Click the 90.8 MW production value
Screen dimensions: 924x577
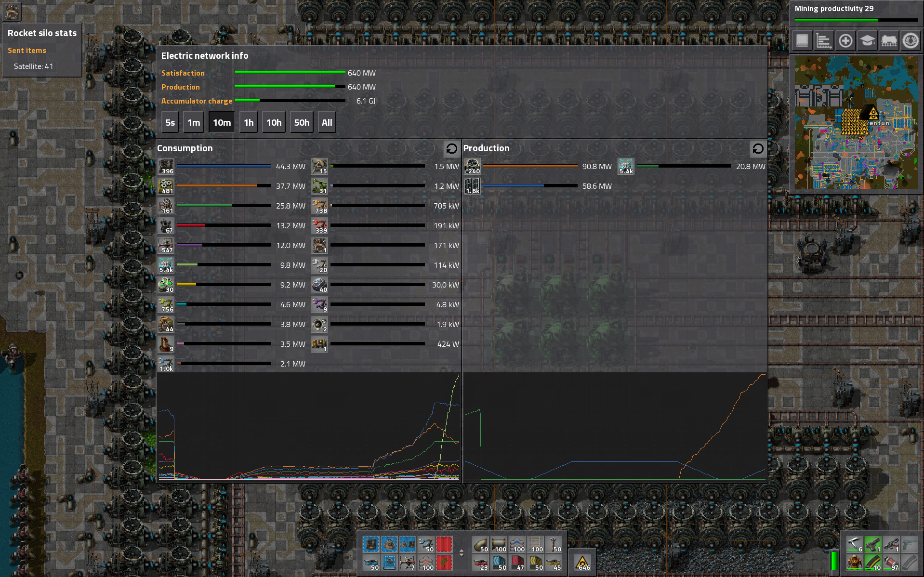click(597, 166)
